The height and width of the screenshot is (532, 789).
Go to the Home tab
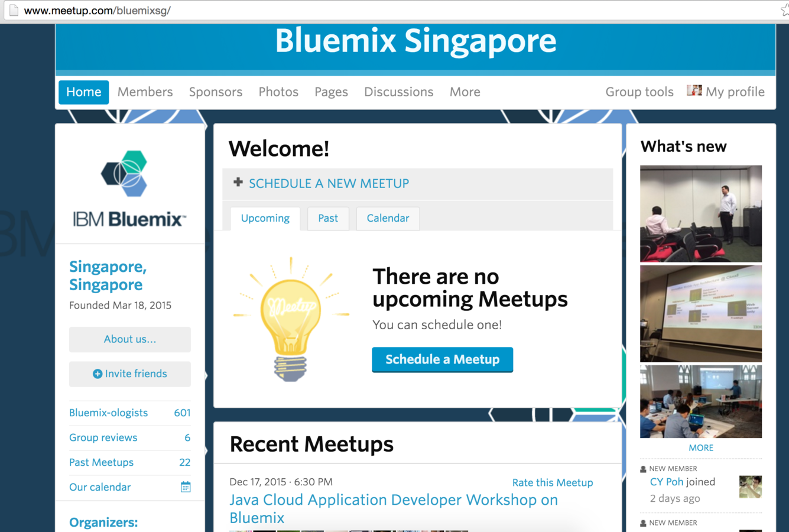click(84, 92)
